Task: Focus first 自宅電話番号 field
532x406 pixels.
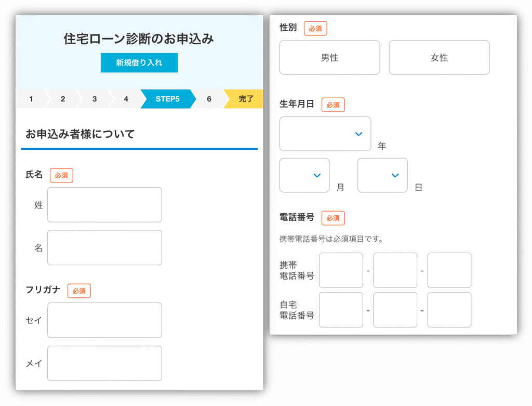Action: [341, 310]
